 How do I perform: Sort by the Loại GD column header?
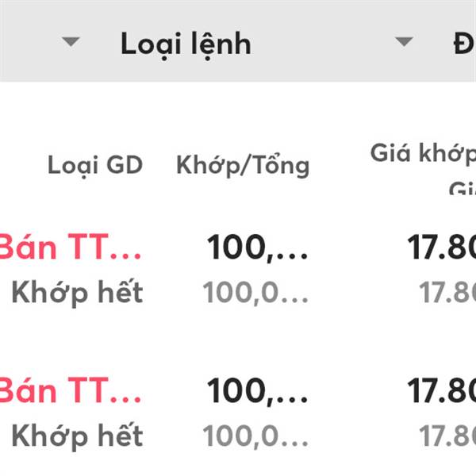coord(95,166)
